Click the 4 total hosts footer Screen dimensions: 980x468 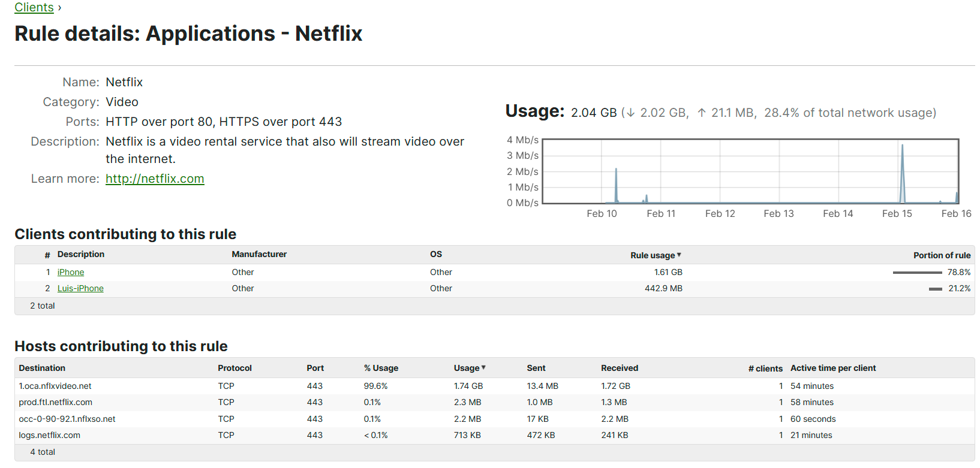point(43,452)
